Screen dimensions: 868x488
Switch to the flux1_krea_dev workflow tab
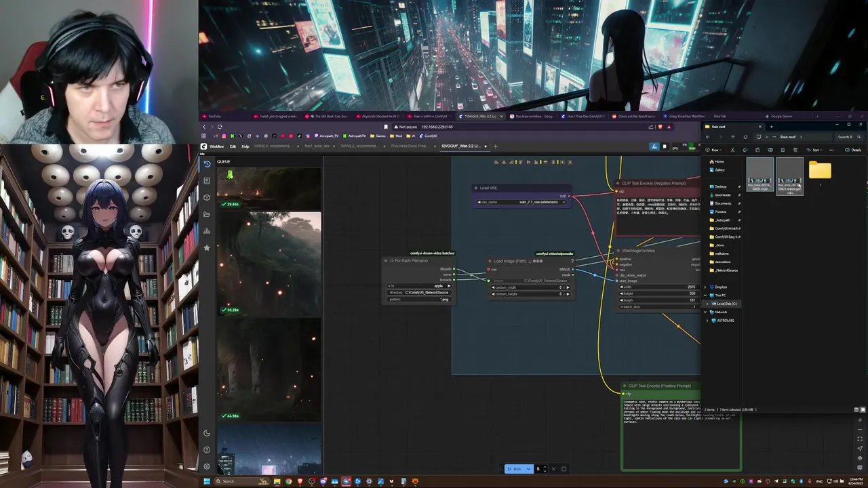[x=317, y=146]
